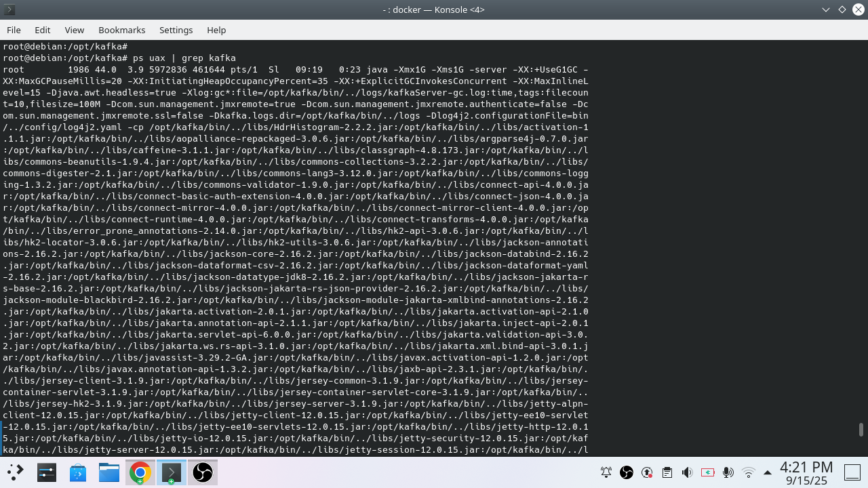Open the Dolphin file manager

click(108, 472)
